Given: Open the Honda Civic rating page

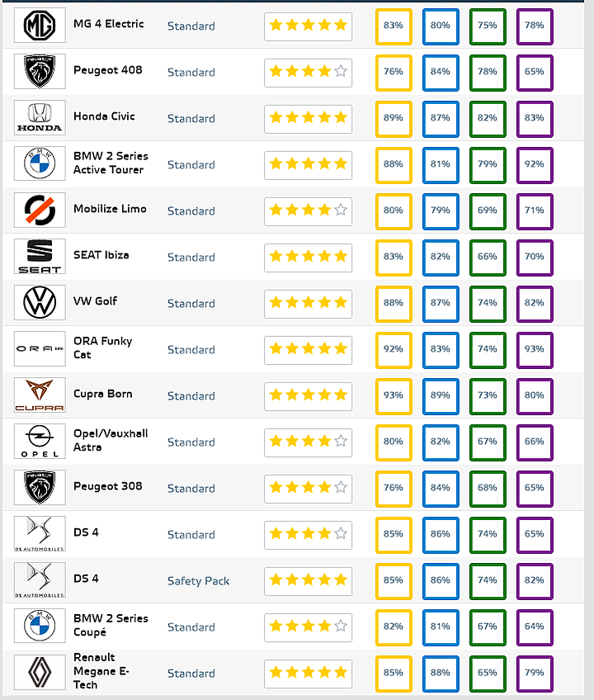Looking at the screenshot, I should point(104,116).
